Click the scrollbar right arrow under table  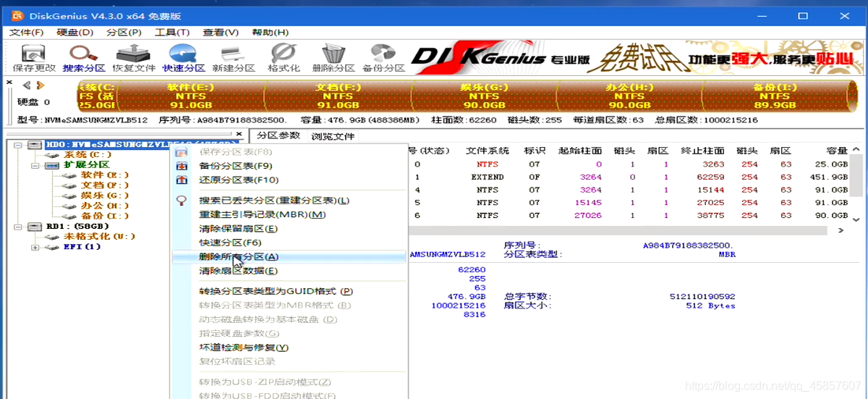pyautogui.click(x=841, y=230)
